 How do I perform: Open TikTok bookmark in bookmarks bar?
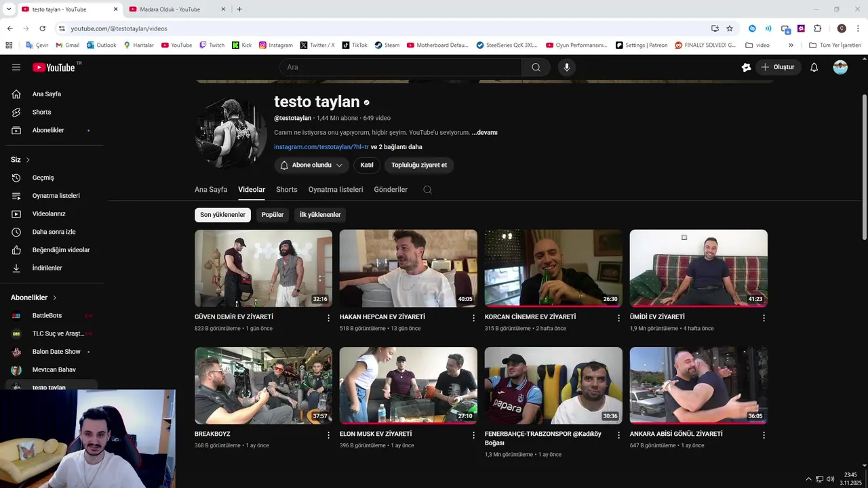(355, 45)
